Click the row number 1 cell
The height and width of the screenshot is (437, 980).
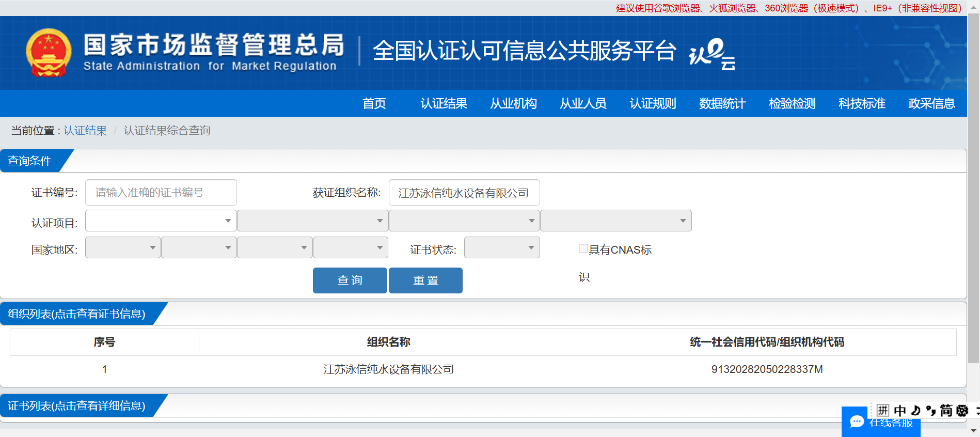(x=104, y=369)
